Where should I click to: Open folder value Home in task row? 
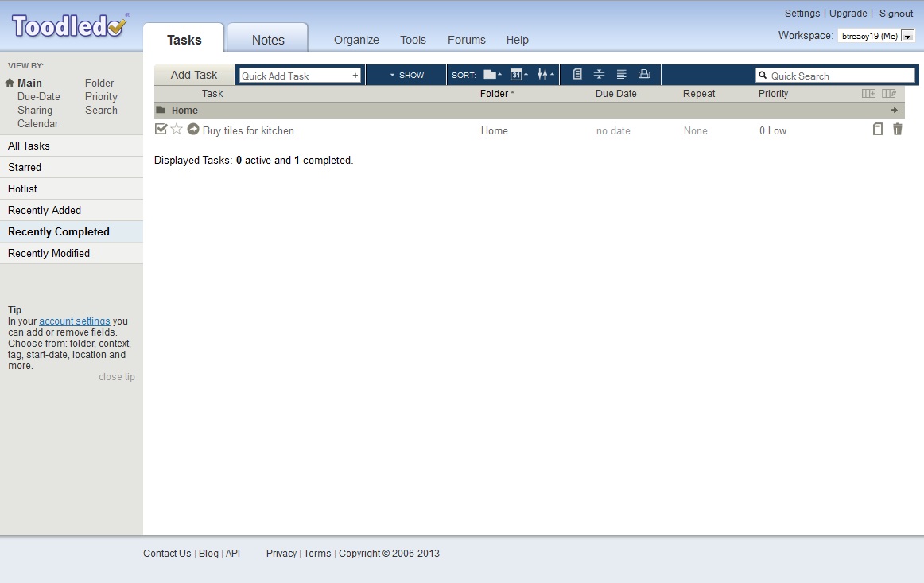point(494,131)
